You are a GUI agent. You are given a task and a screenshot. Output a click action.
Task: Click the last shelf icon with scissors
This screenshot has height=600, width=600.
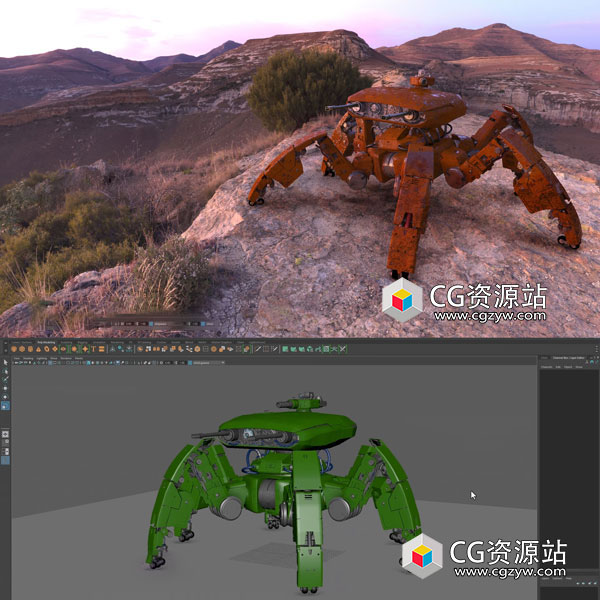pyautogui.click(x=342, y=349)
